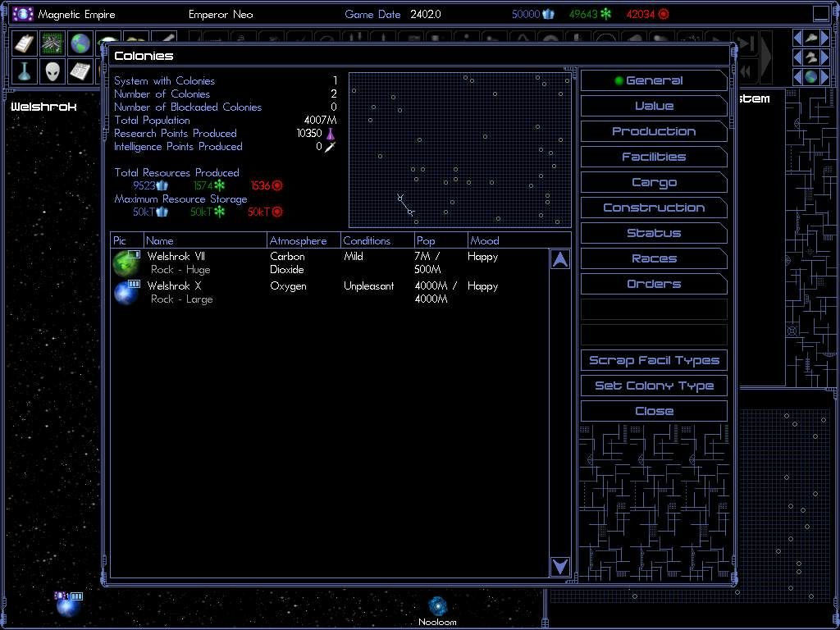Switch to the Races view
This screenshot has width=840, height=630.
(654, 258)
